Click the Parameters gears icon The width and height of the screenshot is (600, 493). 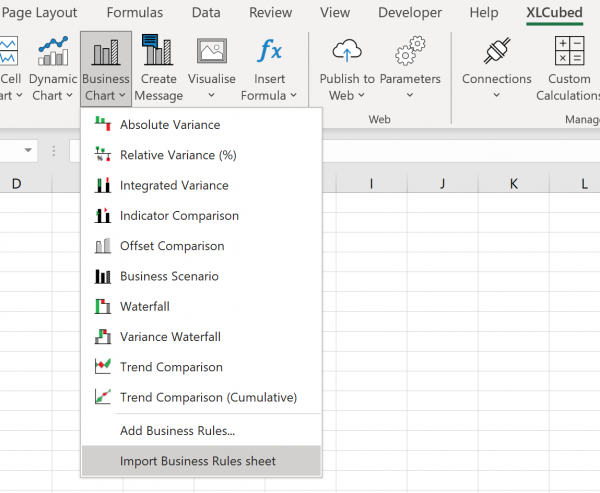click(410, 51)
